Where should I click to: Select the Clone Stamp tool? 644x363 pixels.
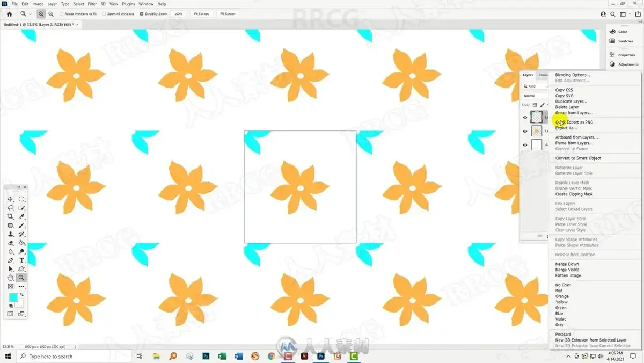click(10, 234)
